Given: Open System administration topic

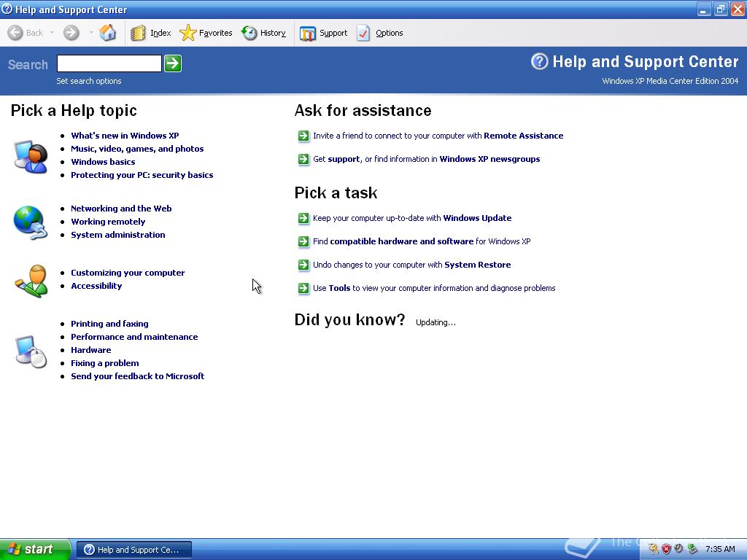Looking at the screenshot, I should [118, 235].
